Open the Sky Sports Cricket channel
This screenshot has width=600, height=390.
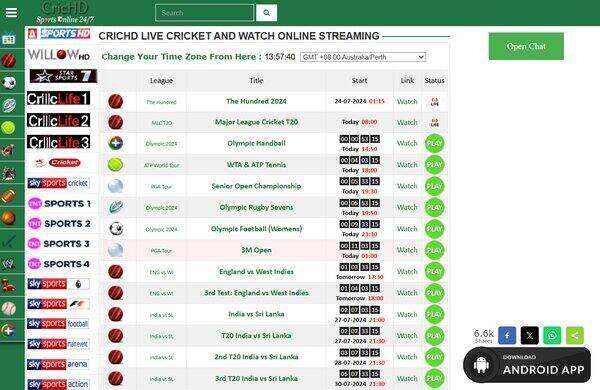point(58,183)
